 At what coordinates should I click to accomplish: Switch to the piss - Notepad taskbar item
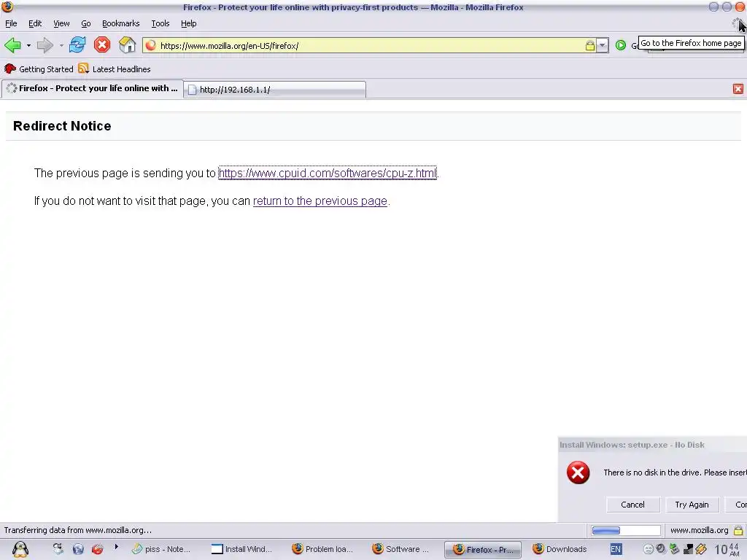tap(162, 549)
